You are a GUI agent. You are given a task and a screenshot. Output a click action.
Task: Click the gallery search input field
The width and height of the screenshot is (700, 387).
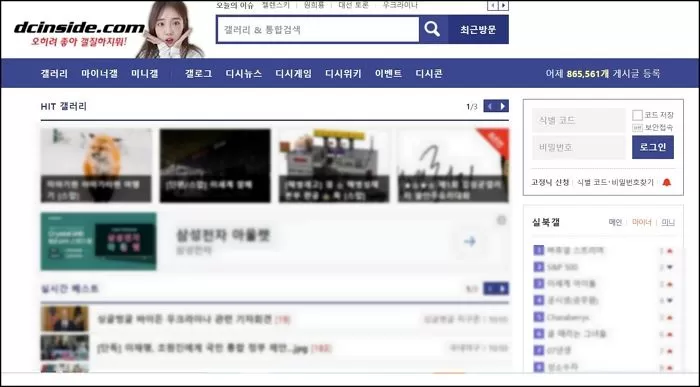(318, 29)
